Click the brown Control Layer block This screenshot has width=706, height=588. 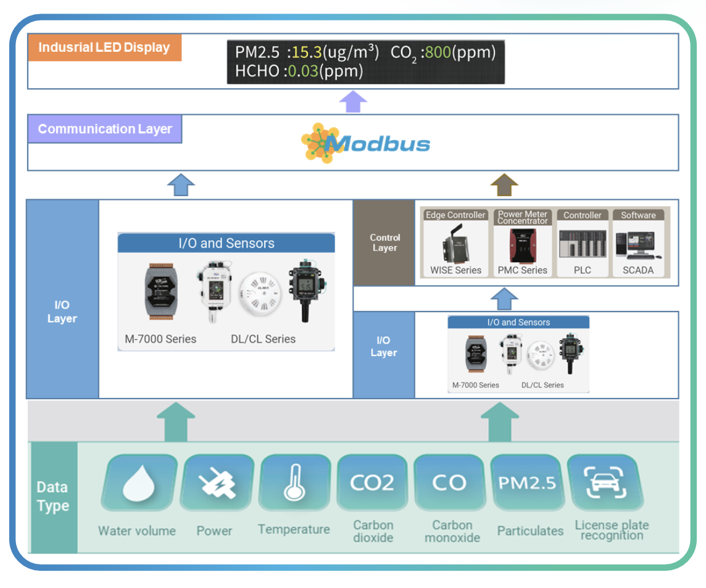point(384,242)
